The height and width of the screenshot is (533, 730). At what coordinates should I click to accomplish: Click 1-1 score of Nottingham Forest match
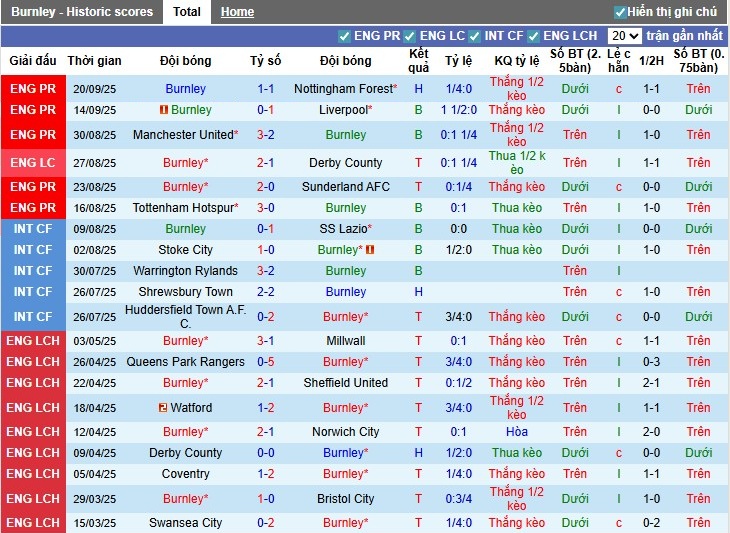pos(266,88)
